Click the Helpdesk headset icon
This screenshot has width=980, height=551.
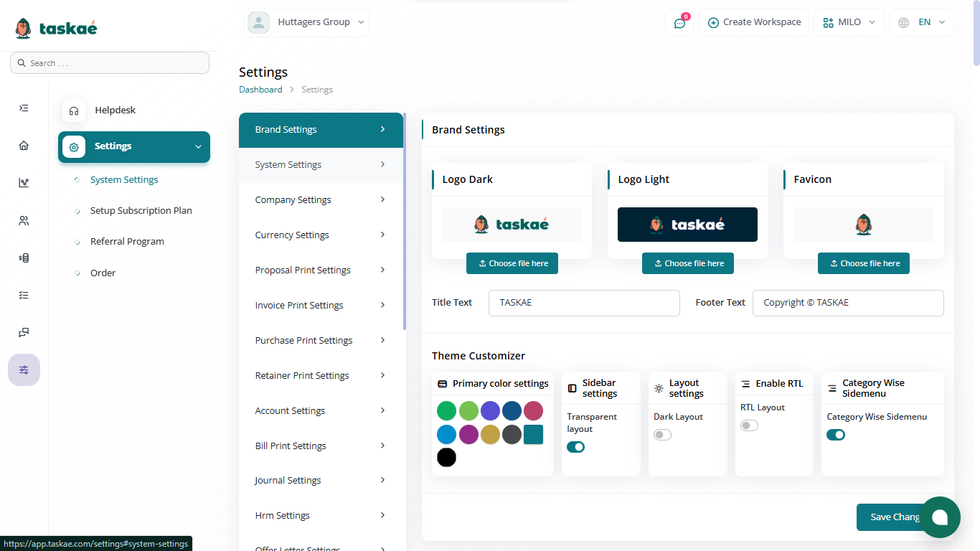click(74, 110)
